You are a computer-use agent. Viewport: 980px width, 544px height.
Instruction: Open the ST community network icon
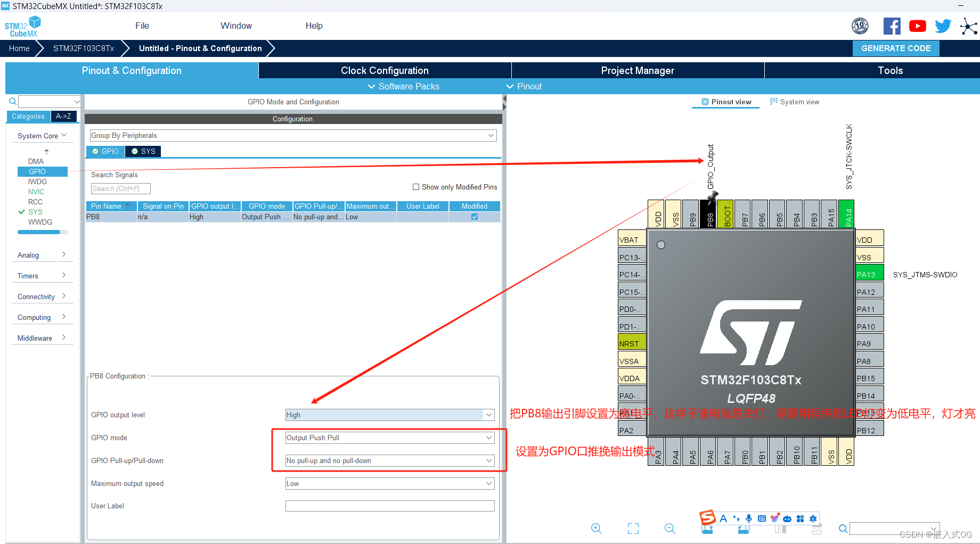coord(968,26)
